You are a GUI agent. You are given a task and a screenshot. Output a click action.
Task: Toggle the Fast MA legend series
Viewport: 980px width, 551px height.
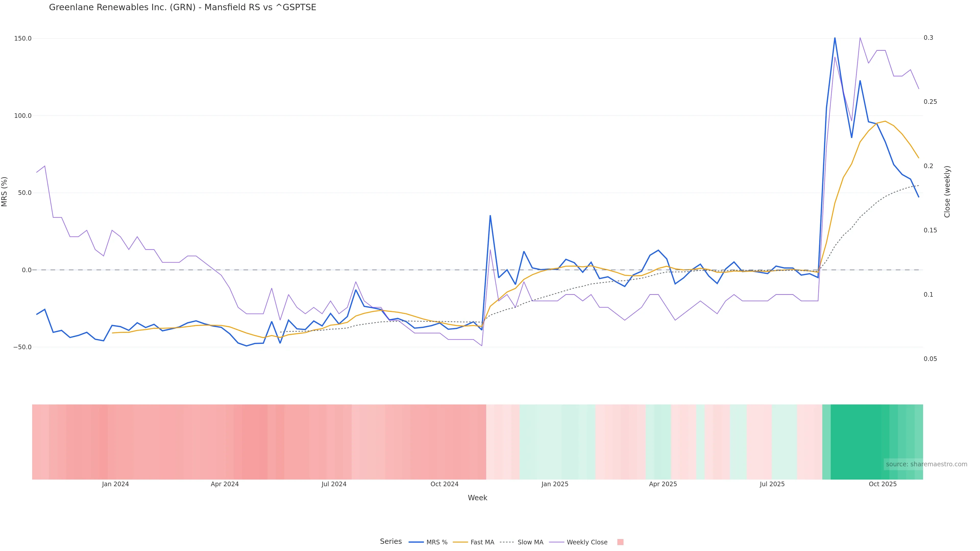pyautogui.click(x=482, y=542)
